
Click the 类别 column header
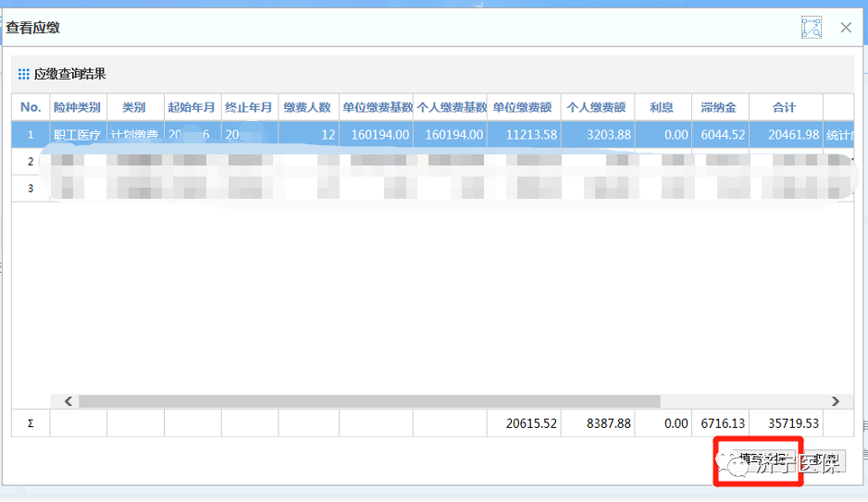(135, 107)
